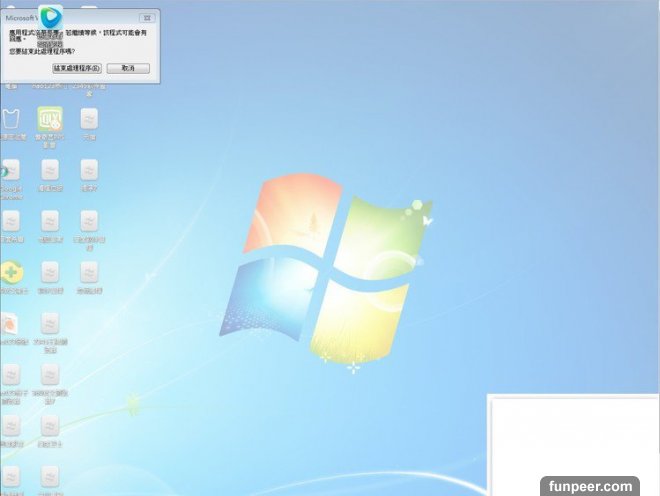Screen dimensions: 660x496
Task: Open the green plus-sign 360 icon
Action: tap(10, 272)
